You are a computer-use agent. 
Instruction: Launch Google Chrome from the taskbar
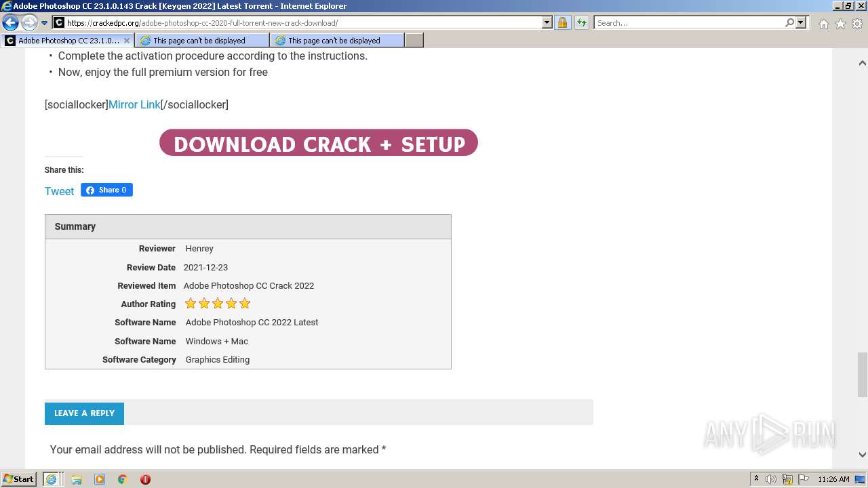(x=123, y=479)
